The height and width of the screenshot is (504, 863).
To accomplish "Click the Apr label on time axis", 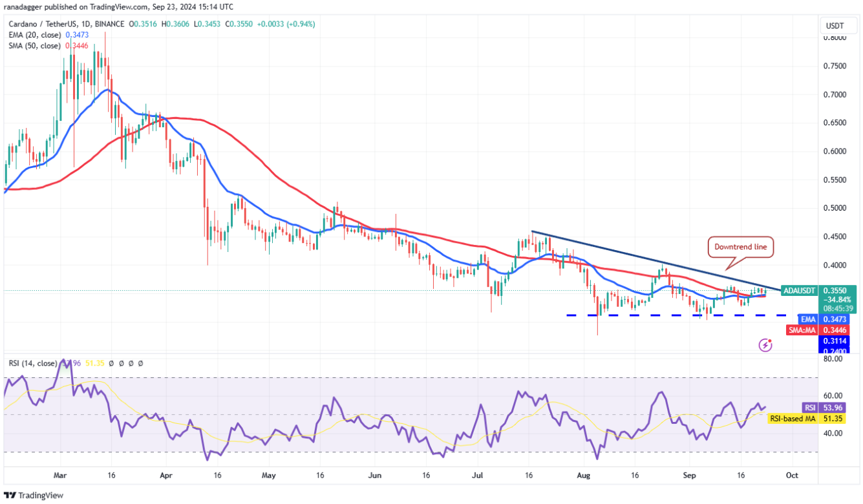I will [x=166, y=475].
